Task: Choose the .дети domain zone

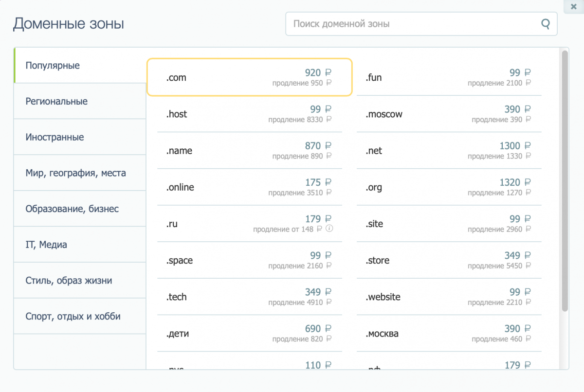Action: 249,334
